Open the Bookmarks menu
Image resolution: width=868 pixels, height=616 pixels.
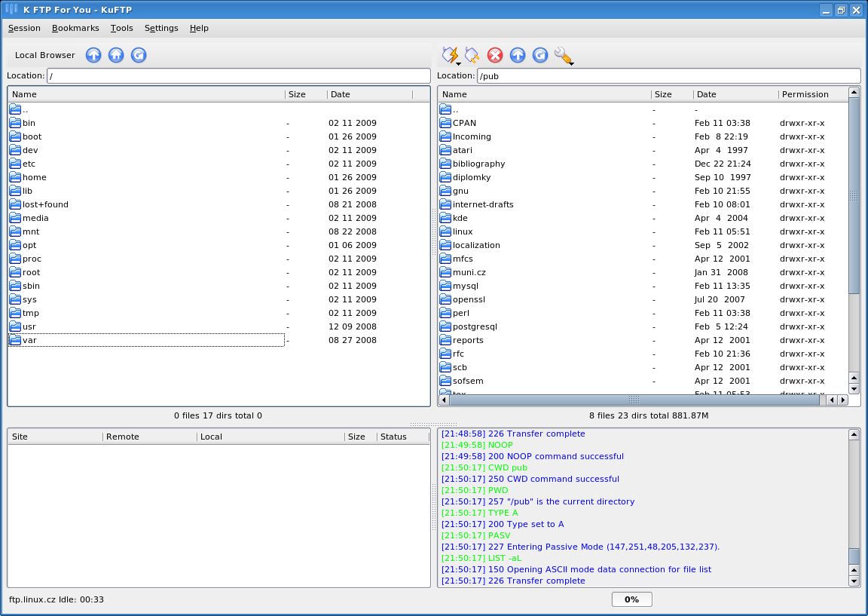75,28
